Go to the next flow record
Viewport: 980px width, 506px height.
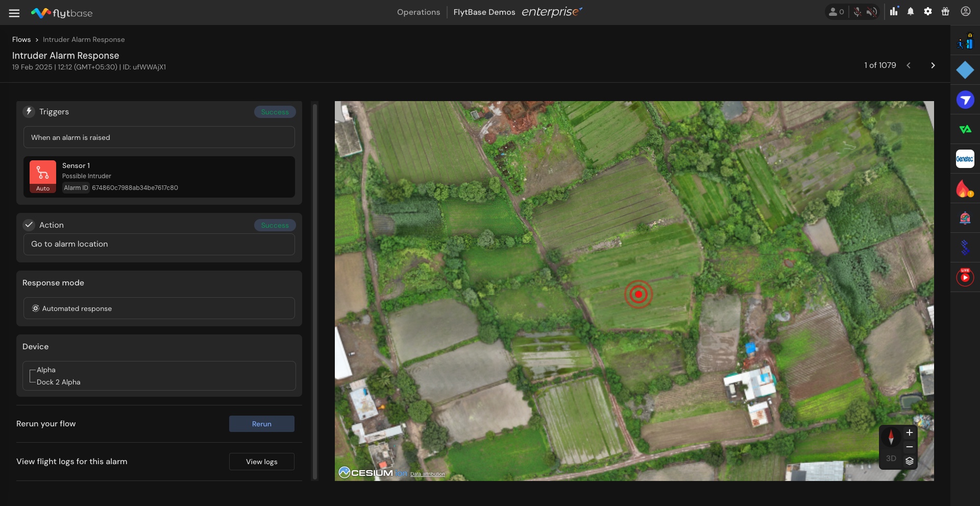[x=933, y=65]
